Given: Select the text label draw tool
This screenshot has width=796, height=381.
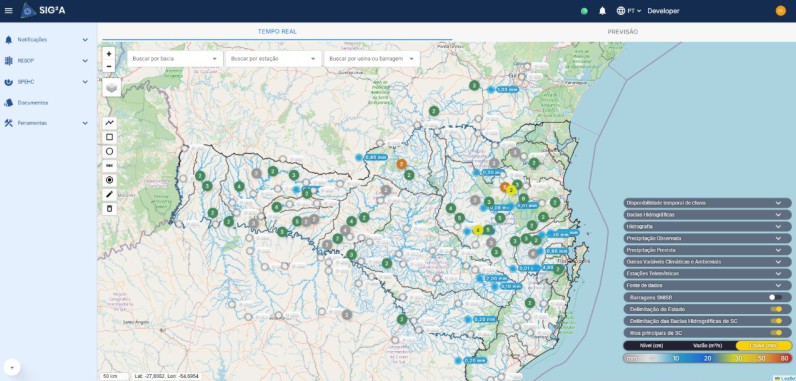Looking at the screenshot, I should pos(109,165).
